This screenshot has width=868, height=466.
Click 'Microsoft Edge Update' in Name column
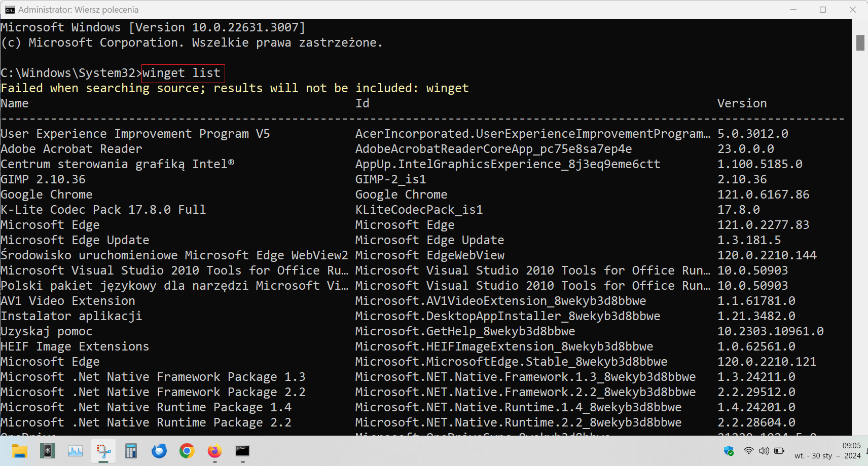tap(75, 240)
